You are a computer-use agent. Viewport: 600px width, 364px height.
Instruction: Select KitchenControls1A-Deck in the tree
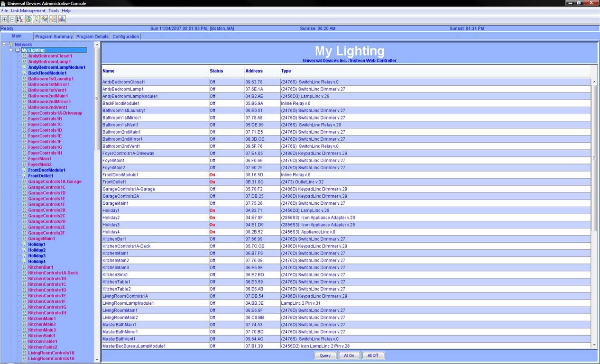click(53, 273)
